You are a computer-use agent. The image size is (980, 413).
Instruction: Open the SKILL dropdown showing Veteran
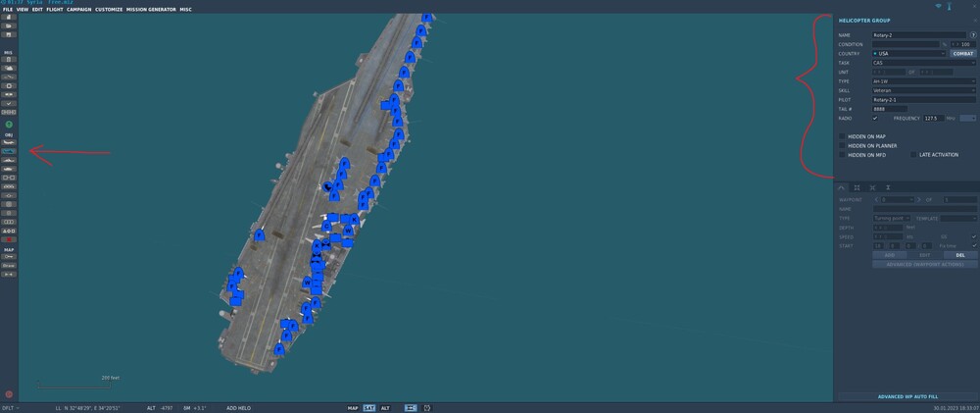(x=924, y=90)
